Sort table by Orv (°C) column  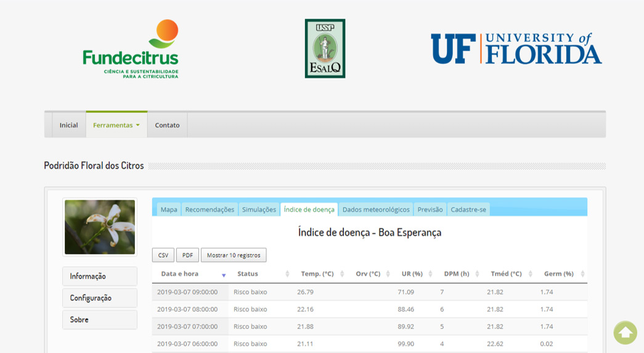(371, 274)
